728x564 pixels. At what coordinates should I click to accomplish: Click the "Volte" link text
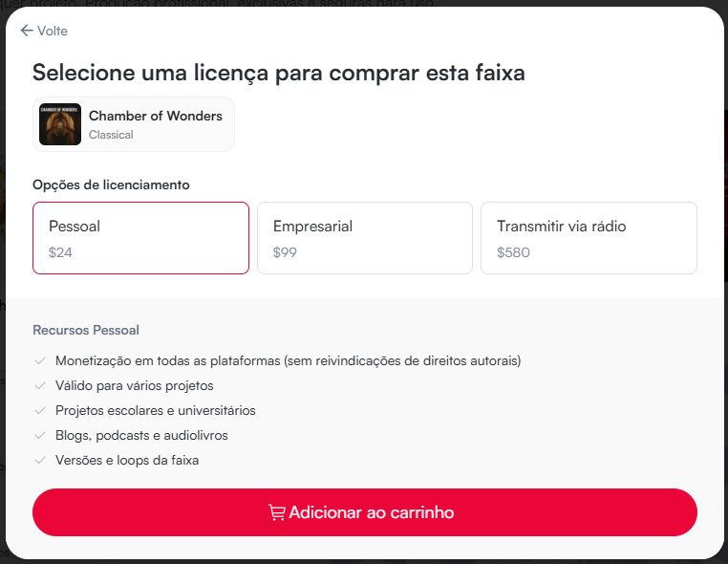tap(53, 31)
